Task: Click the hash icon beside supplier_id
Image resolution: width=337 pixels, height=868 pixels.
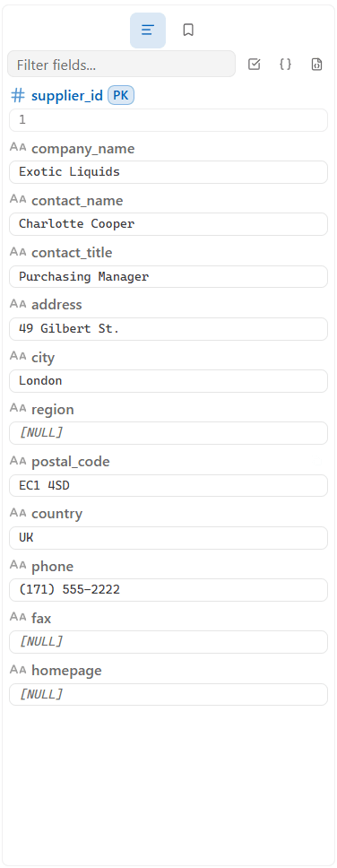Action: (x=18, y=96)
